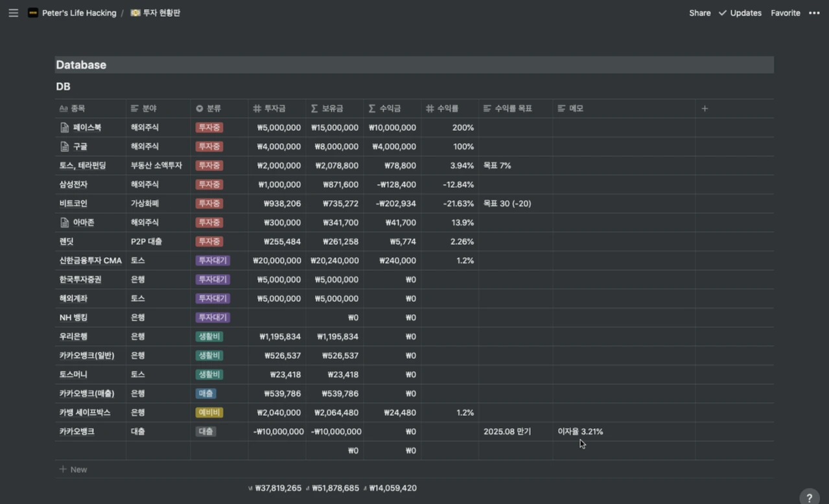Open the 투자금 column header menu
This screenshot has height=504, width=829.
pyautogui.click(x=277, y=108)
